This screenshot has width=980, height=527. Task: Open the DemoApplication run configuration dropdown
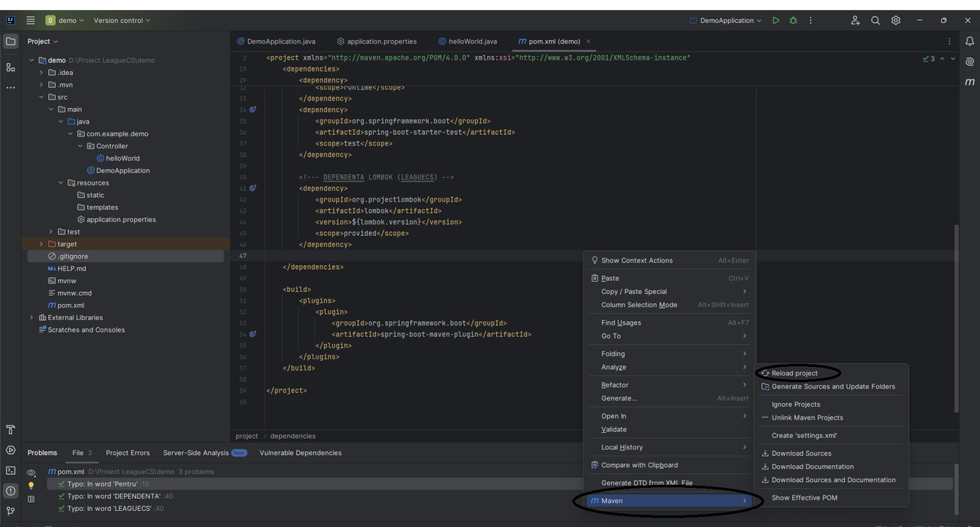pos(724,21)
